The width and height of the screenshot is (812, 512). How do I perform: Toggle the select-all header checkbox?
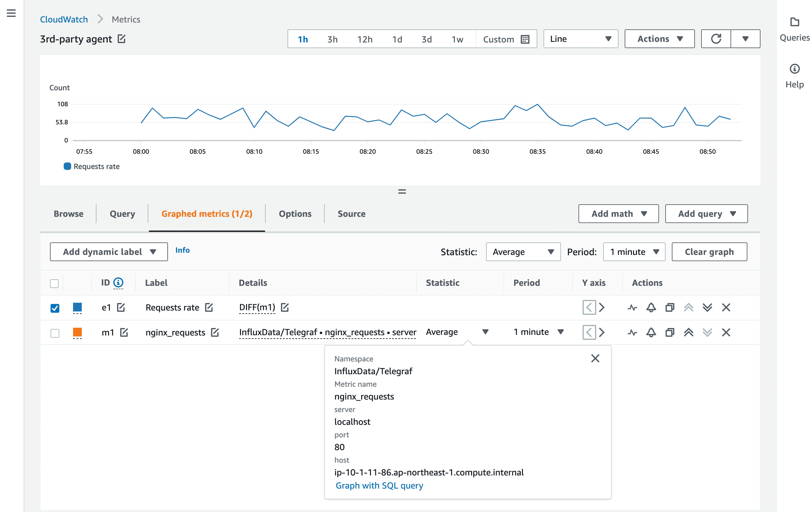click(54, 283)
